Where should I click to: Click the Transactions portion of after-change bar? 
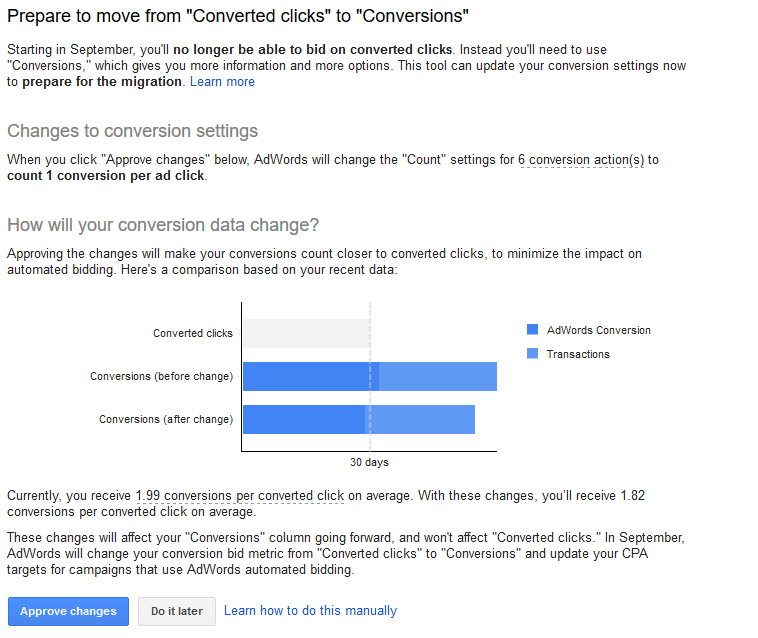coord(420,419)
